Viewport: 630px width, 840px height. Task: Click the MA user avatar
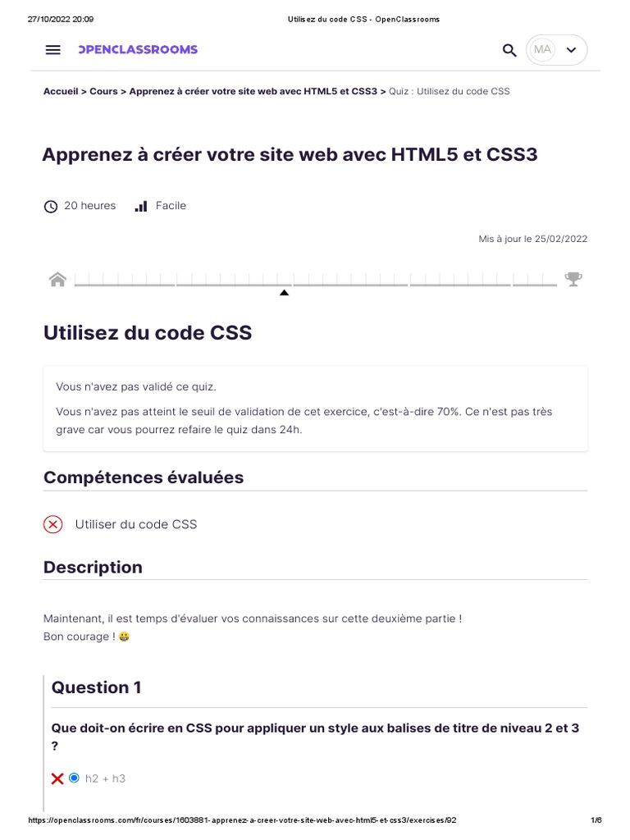pos(542,50)
